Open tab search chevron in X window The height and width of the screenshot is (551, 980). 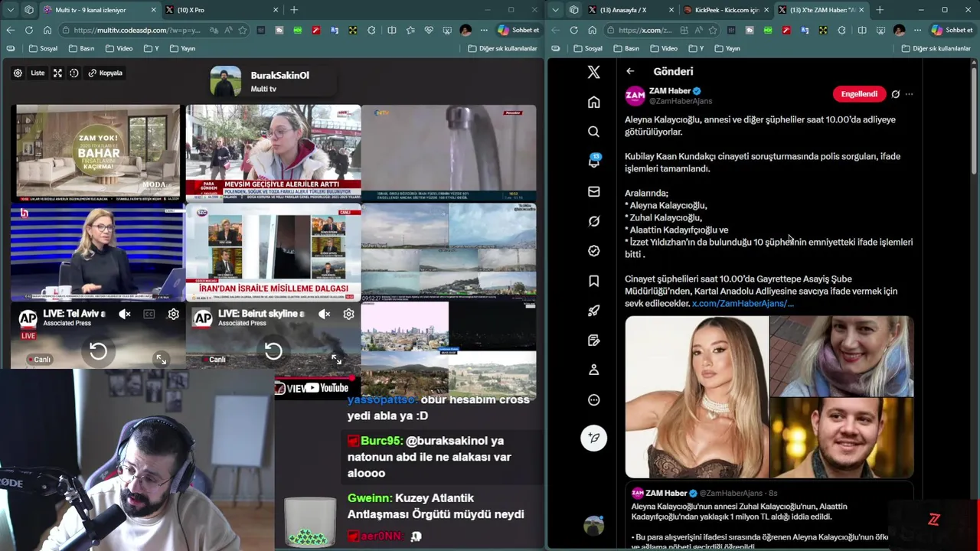coord(556,10)
